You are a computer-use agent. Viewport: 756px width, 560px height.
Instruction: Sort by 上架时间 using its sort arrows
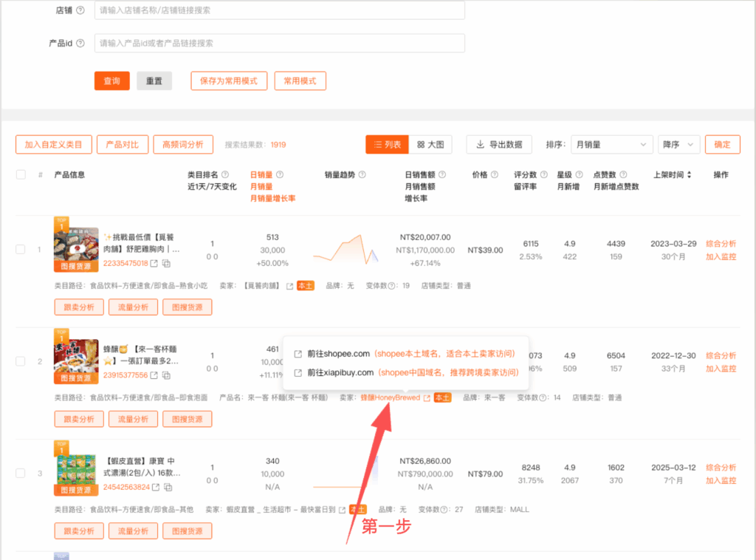[690, 175]
